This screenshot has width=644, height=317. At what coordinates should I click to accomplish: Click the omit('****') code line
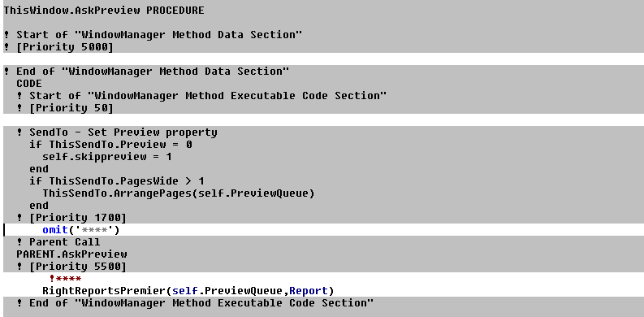(81, 229)
